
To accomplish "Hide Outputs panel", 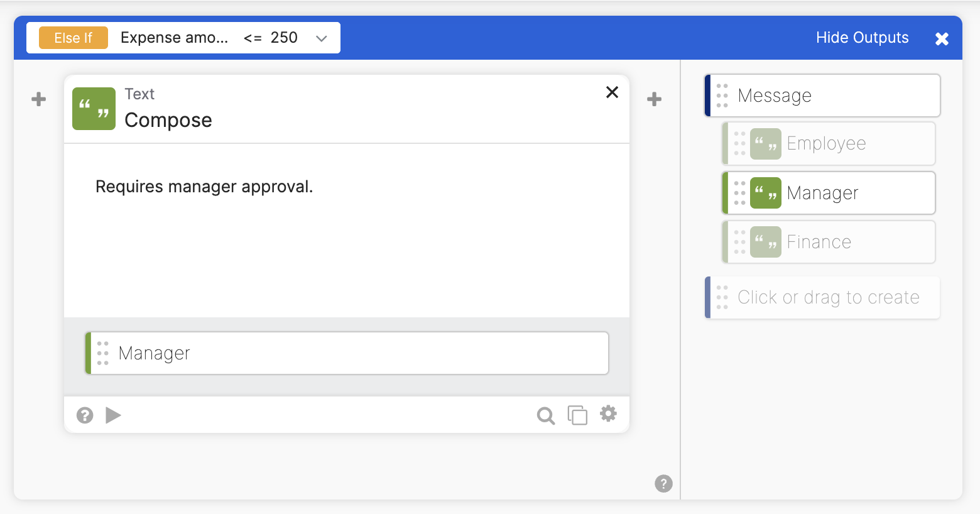I will (862, 38).
